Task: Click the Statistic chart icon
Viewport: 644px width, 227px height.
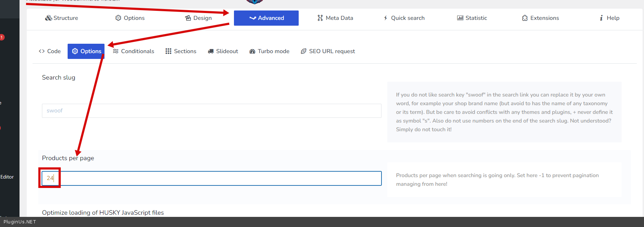Action: (x=460, y=18)
